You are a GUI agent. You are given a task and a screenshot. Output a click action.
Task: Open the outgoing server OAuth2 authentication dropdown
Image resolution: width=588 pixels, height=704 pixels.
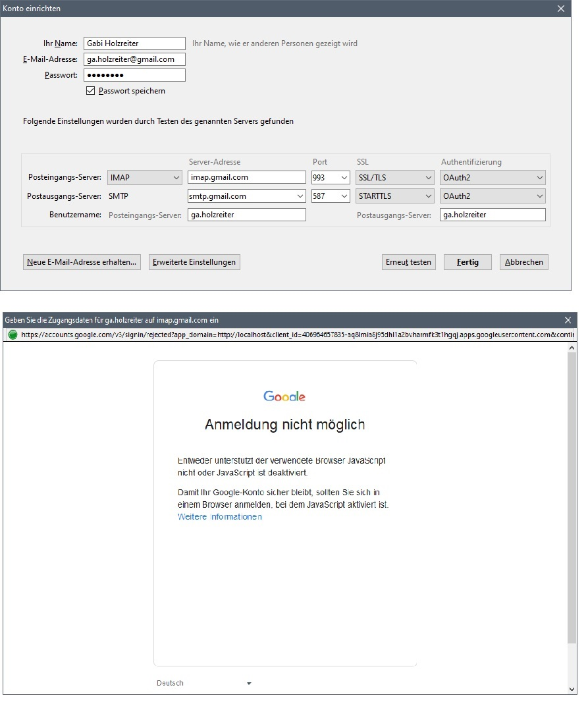[493, 196]
